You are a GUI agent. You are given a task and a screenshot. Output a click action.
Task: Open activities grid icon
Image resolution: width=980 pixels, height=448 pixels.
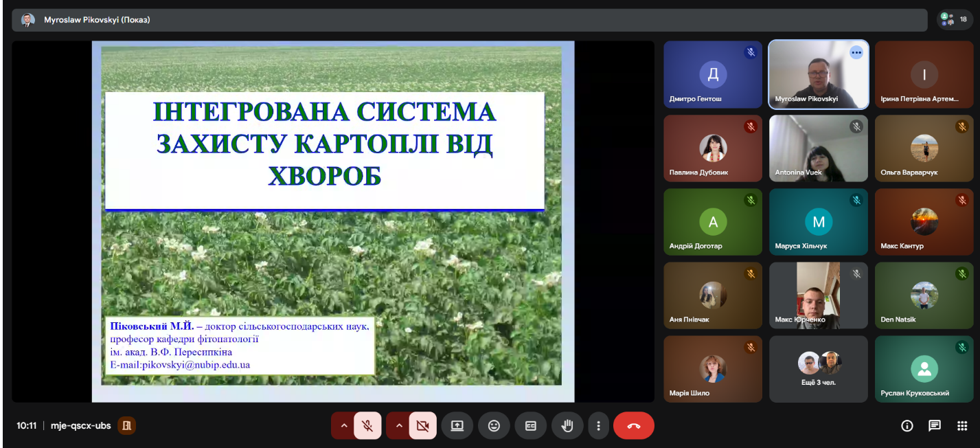click(x=962, y=426)
